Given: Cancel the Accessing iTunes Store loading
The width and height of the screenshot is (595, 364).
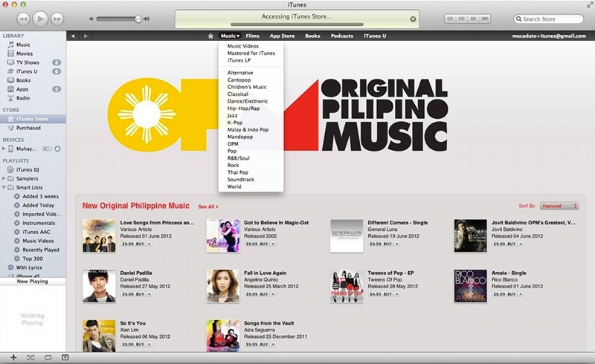Looking at the screenshot, I should tap(413, 19).
